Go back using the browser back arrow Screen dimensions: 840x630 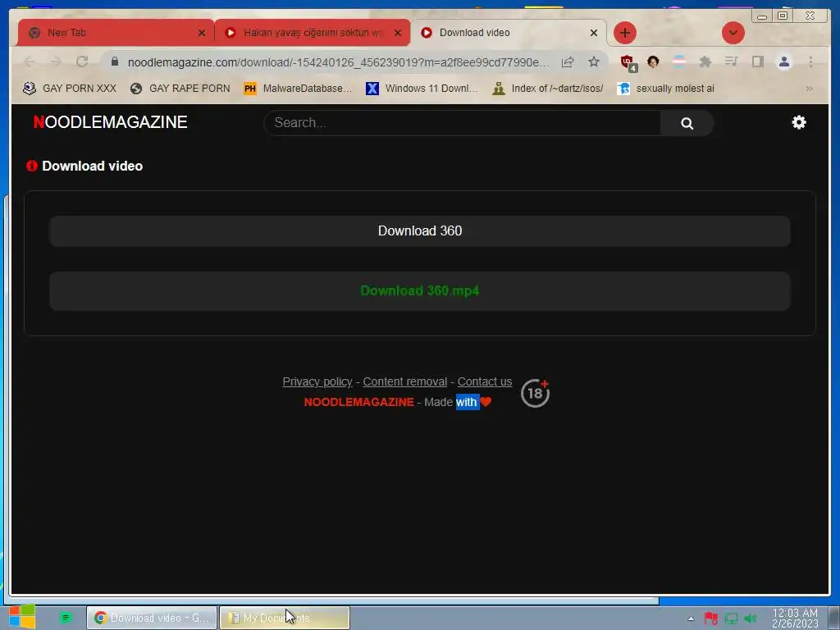point(30,62)
